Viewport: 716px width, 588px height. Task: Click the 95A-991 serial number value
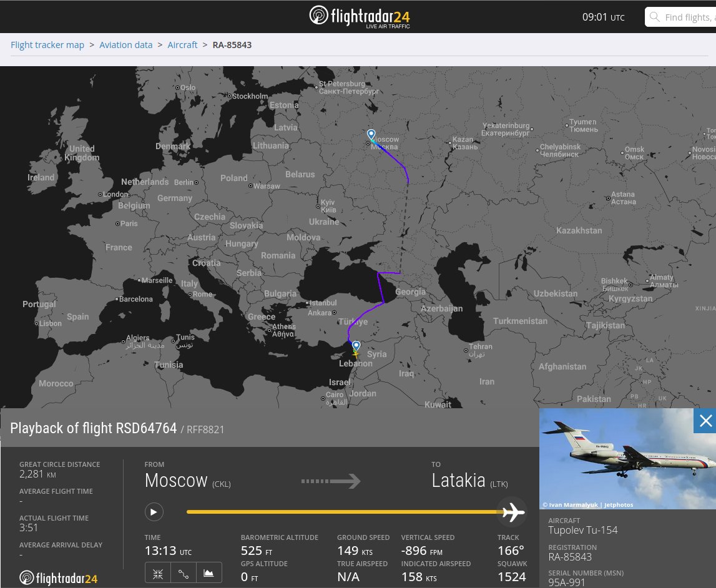567,582
